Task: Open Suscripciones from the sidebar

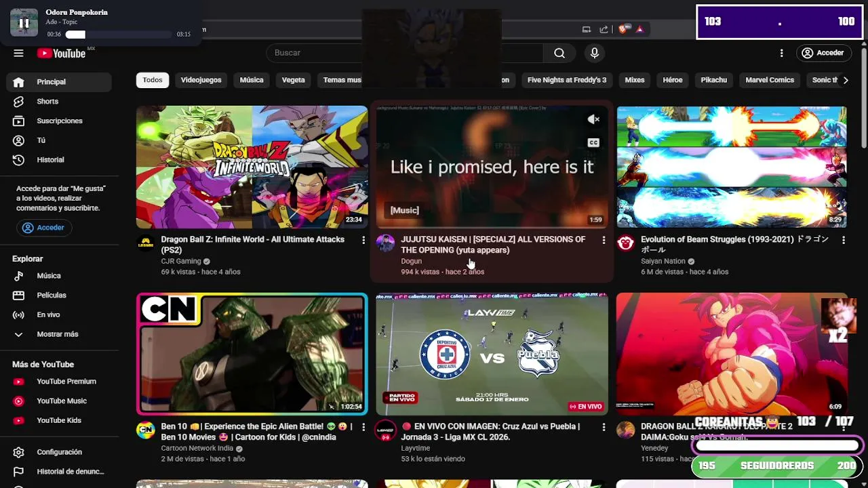Action: coord(59,121)
